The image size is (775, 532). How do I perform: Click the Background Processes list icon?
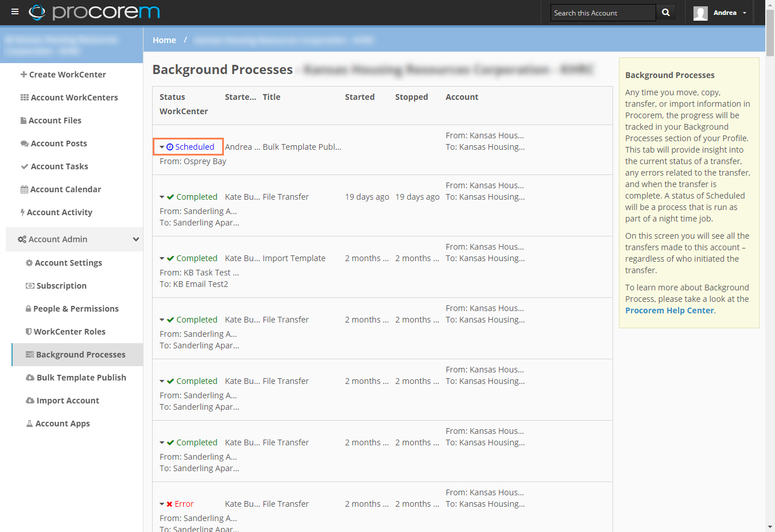[x=30, y=355]
